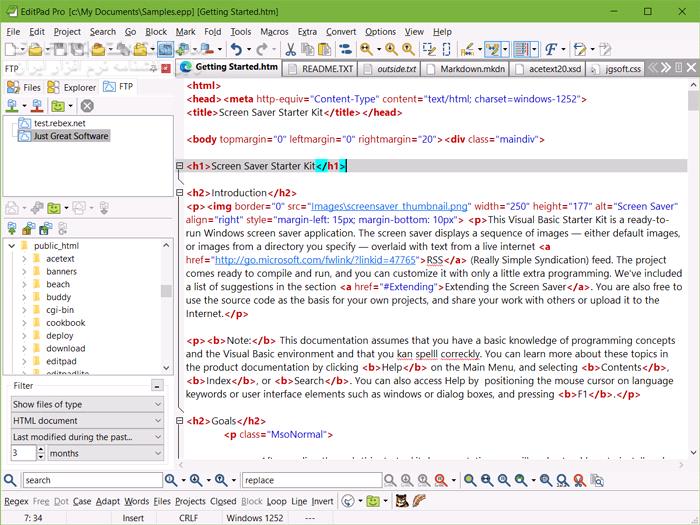Toggle the Loop search option
Image resolution: width=700 pixels, height=525 pixels.
tap(276, 501)
